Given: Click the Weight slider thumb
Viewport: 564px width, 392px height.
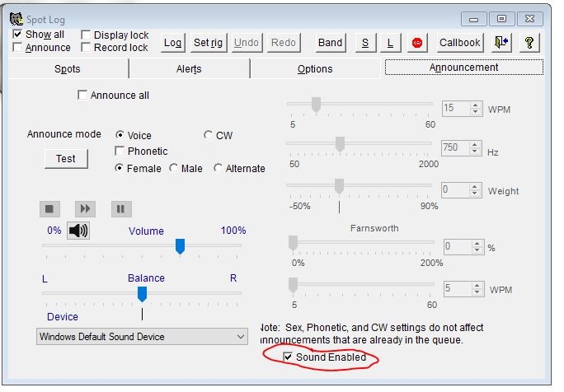Looking at the screenshot, I should [x=339, y=186].
